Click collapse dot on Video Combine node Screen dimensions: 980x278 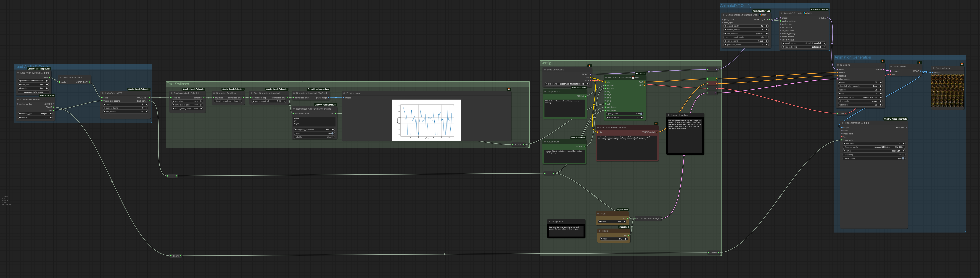coord(843,123)
